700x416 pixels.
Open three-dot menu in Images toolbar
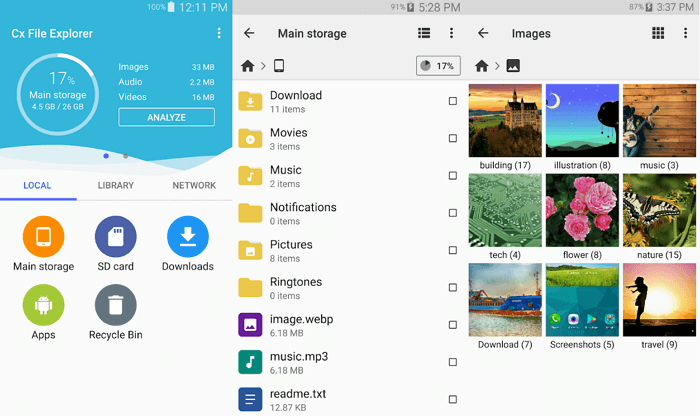[x=685, y=33]
